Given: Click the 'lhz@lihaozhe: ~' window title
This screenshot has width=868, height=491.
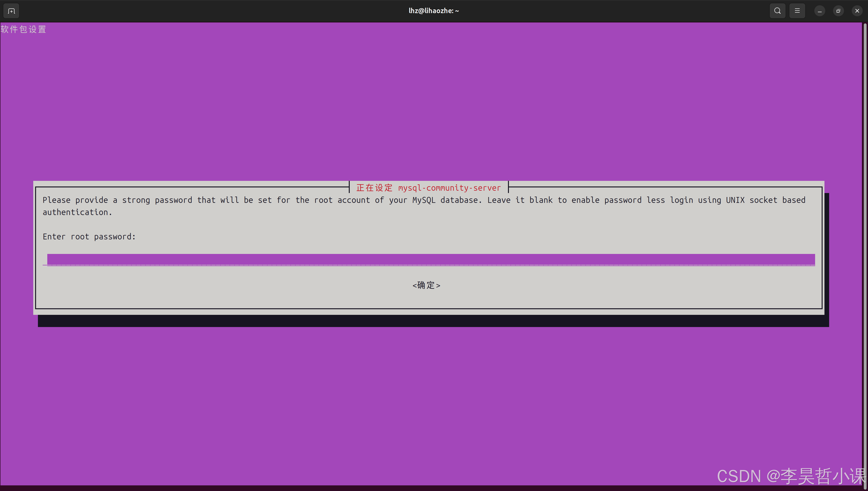Looking at the screenshot, I should [434, 11].
